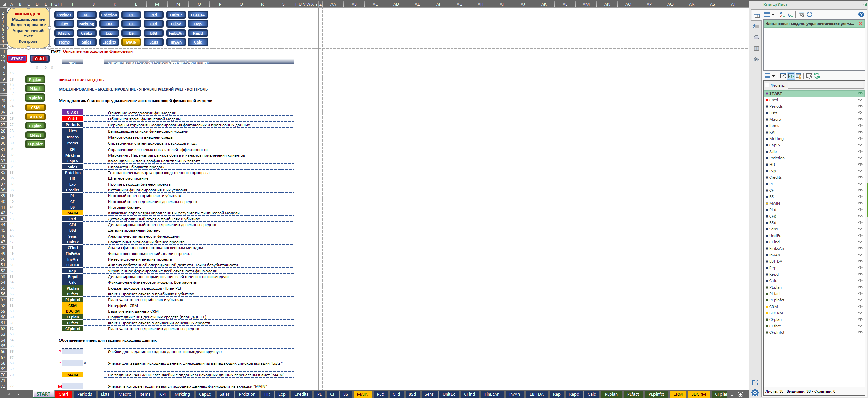Expand the sheet list view dropdown arrow

click(773, 76)
